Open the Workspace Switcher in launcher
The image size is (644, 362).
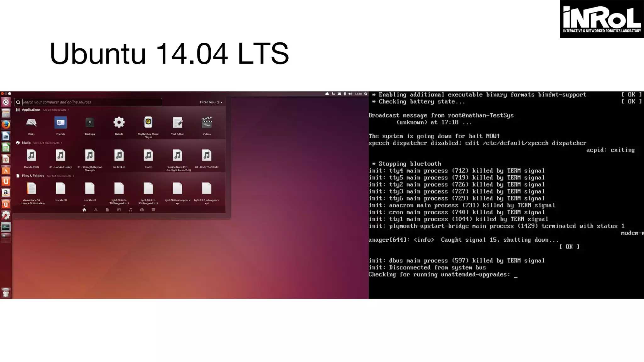click(6, 238)
